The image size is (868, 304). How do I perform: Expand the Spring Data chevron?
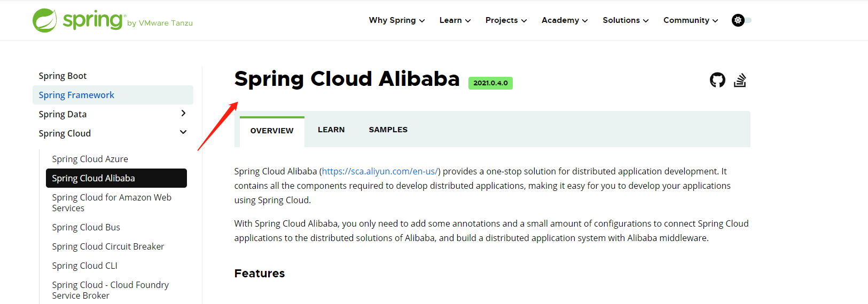(183, 113)
